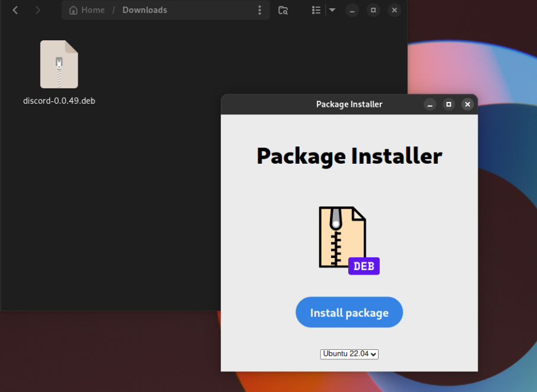Click the back navigation arrow in Files
The height and width of the screenshot is (392, 537).
(x=15, y=10)
